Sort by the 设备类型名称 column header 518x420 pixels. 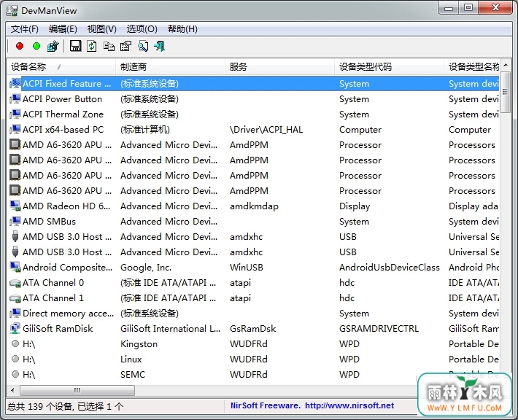472,66
